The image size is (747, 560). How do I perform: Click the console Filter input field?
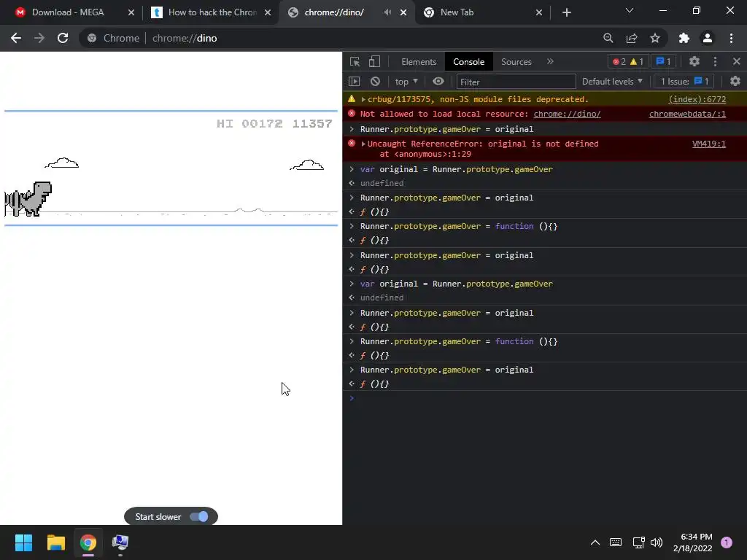coord(516,82)
